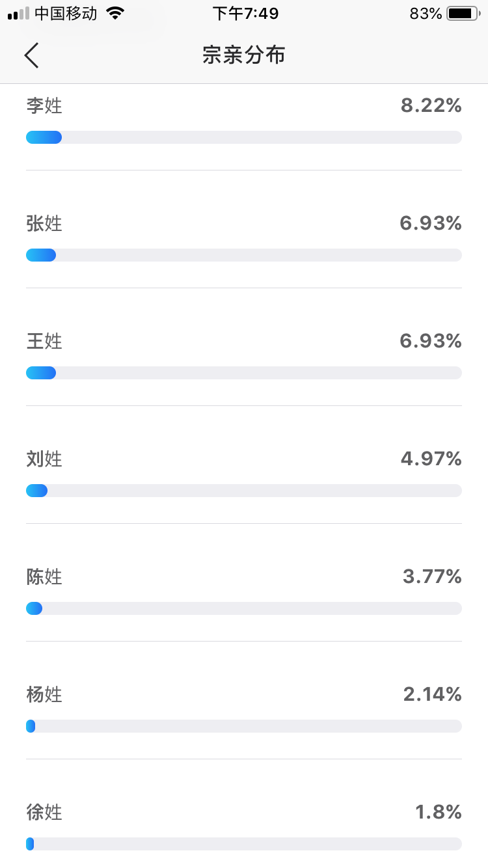Select the 张姓 surname label
The height and width of the screenshot is (868, 488).
point(44,223)
